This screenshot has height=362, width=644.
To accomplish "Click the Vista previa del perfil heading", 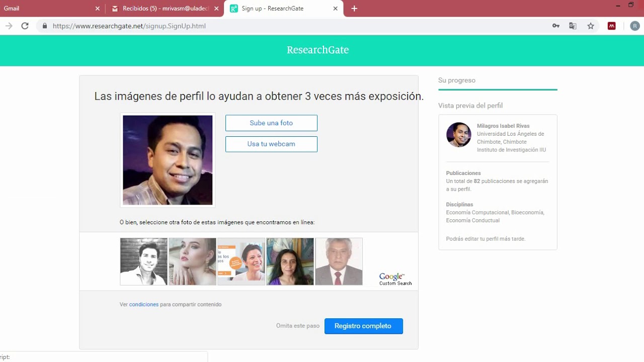I will click(470, 106).
